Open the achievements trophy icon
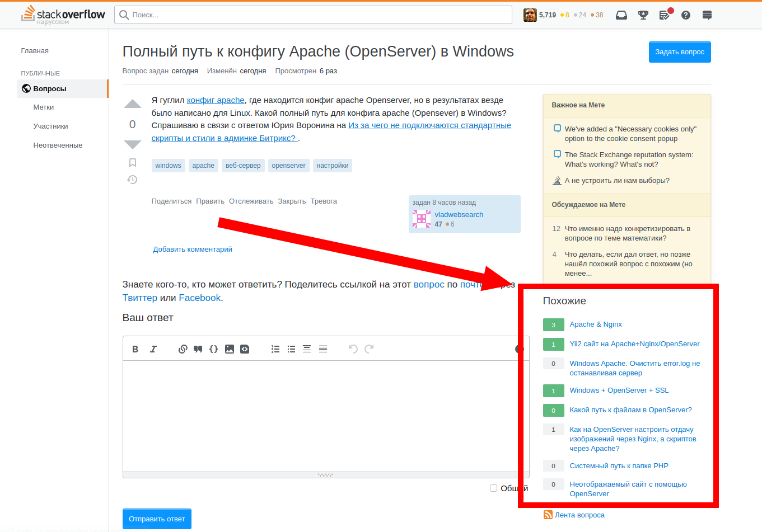The width and height of the screenshot is (762, 532). (643, 15)
